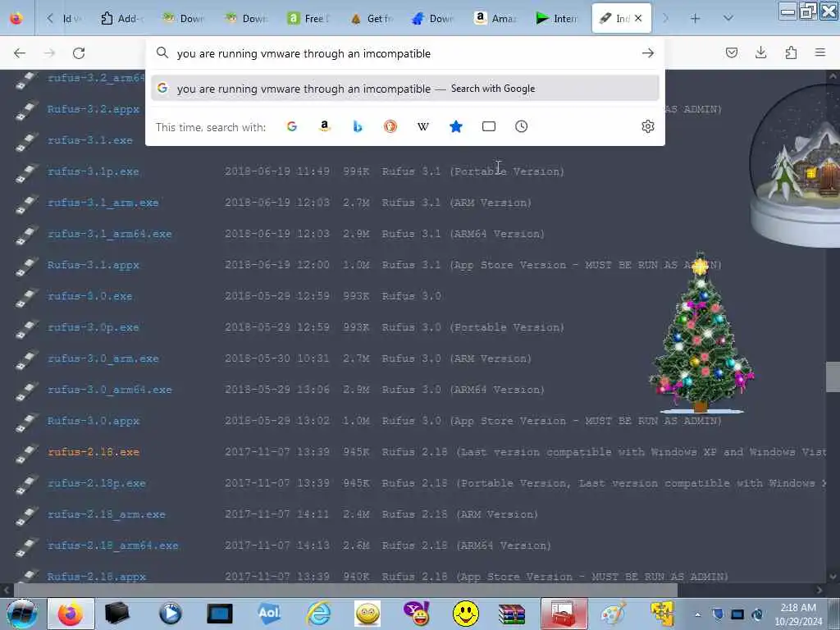
Task: Go back to previous page
Action: (20, 53)
